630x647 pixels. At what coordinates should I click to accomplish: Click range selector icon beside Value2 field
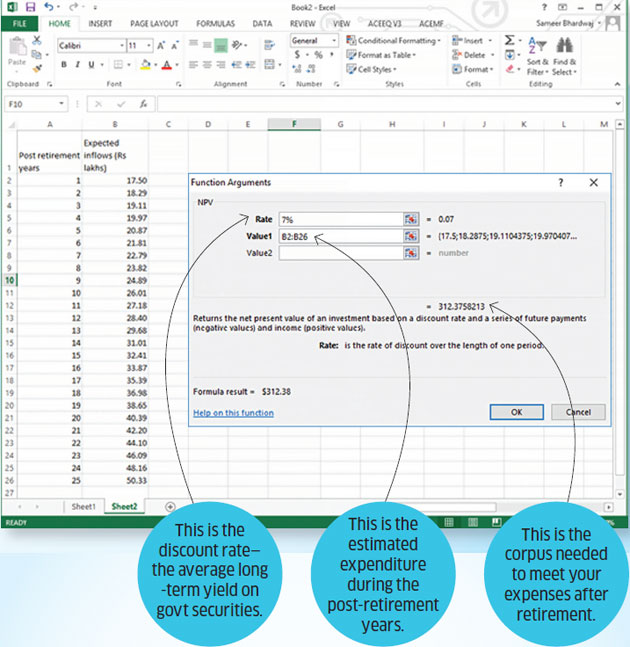click(x=410, y=254)
